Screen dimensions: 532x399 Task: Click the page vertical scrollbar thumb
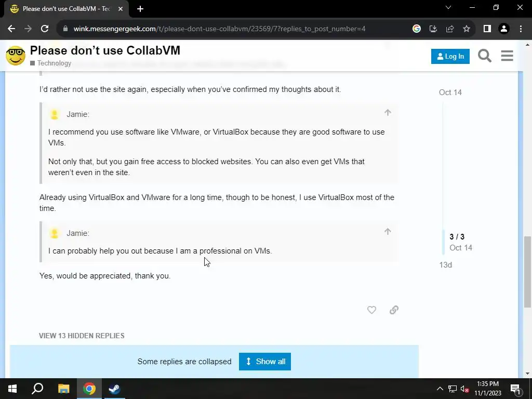(x=527, y=271)
